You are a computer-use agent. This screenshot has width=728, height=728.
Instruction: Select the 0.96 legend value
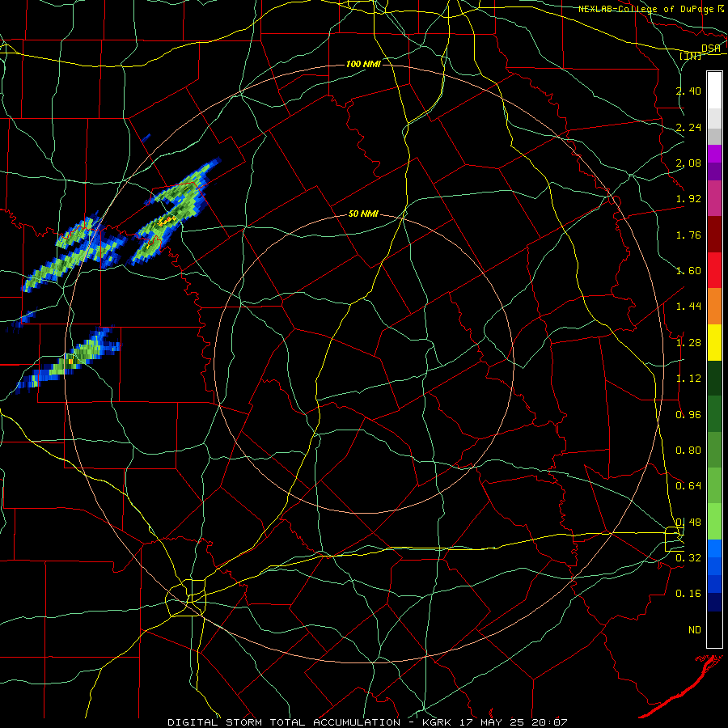(688, 414)
